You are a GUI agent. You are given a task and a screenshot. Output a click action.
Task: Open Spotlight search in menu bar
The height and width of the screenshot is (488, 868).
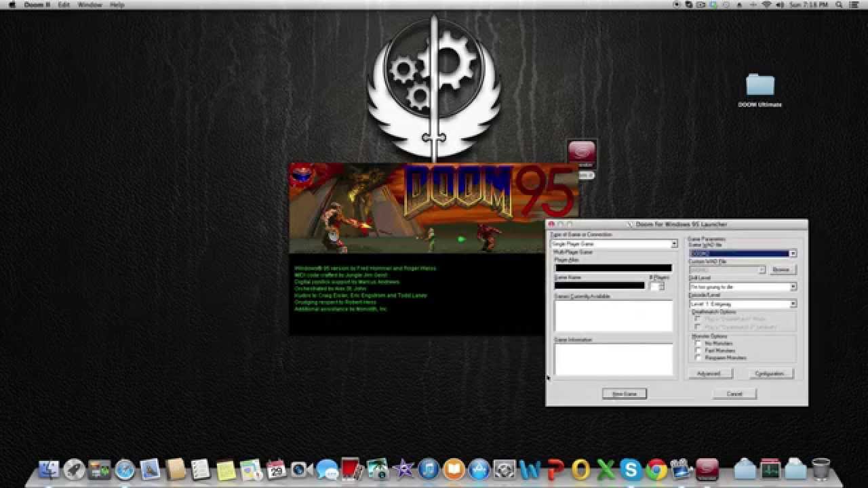(x=840, y=5)
